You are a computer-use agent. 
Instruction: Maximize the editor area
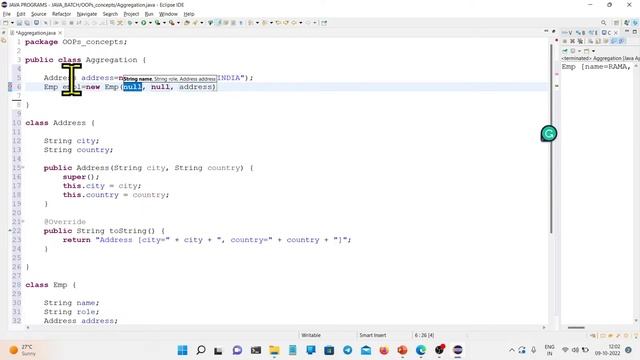554,31
